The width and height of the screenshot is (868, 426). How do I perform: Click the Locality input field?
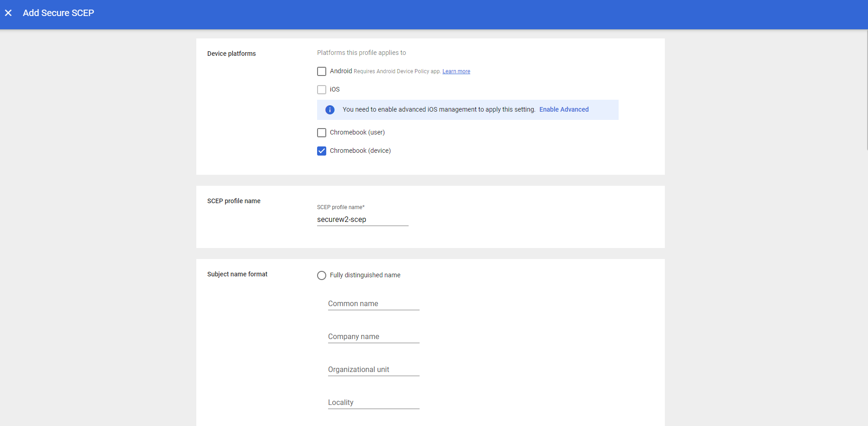coord(373,403)
